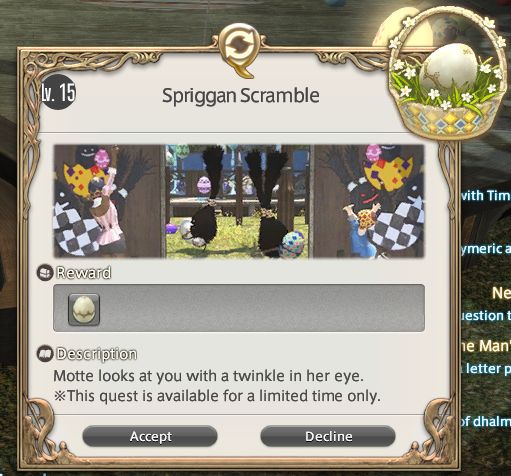Click the background chat line mentioning dhalm
The image size is (511, 476).
point(486,421)
